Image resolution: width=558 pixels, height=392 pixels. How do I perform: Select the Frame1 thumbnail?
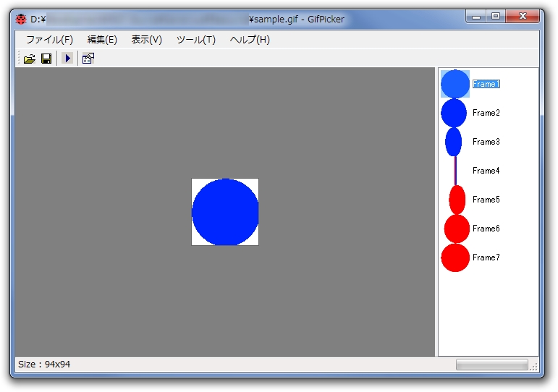[x=455, y=84]
